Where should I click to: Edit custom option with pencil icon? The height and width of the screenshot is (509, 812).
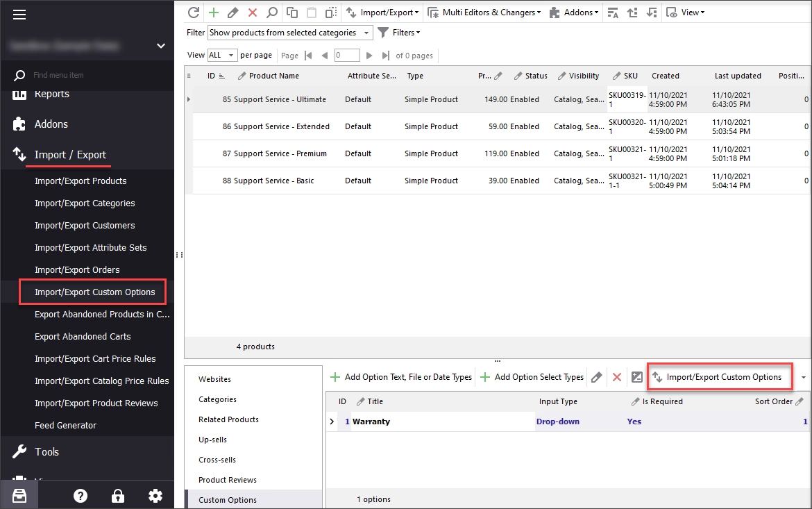[x=597, y=377]
